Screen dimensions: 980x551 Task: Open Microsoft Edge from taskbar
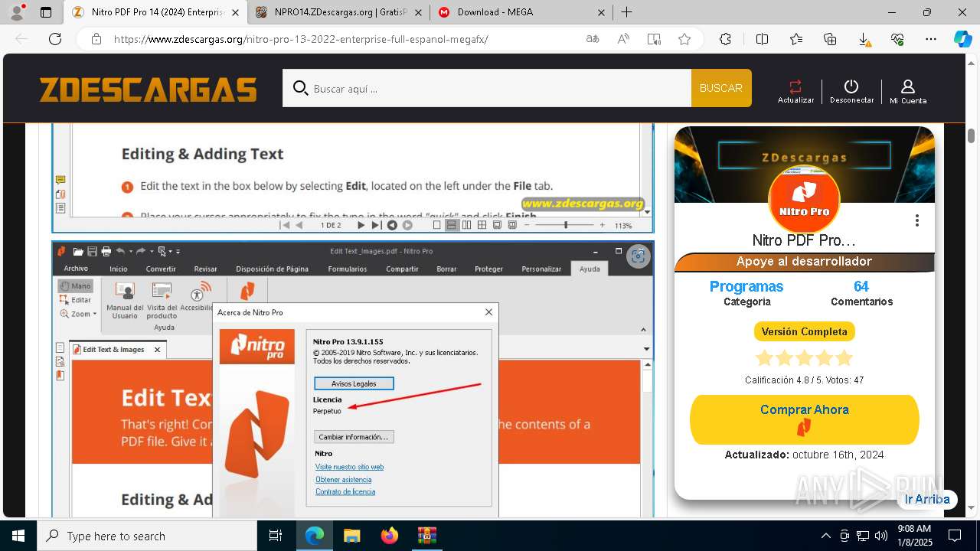coord(315,536)
